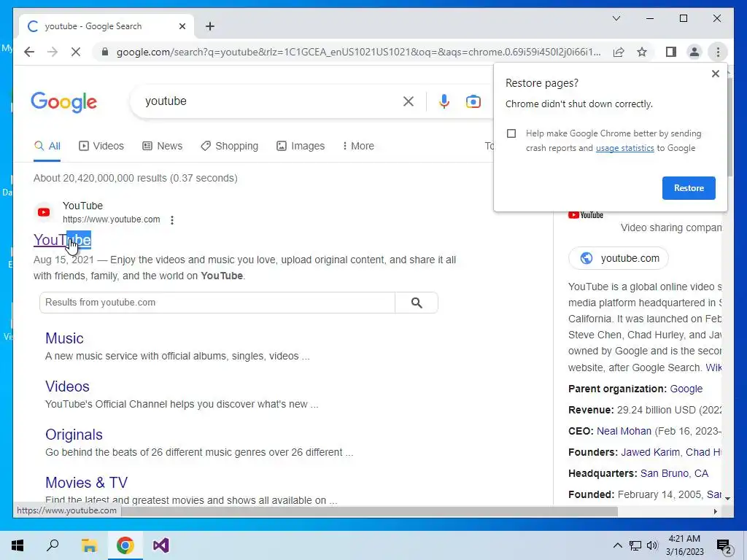This screenshot has width=747, height=560.
Task: Open Chrome's side panel
Action: click(x=671, y=52)
